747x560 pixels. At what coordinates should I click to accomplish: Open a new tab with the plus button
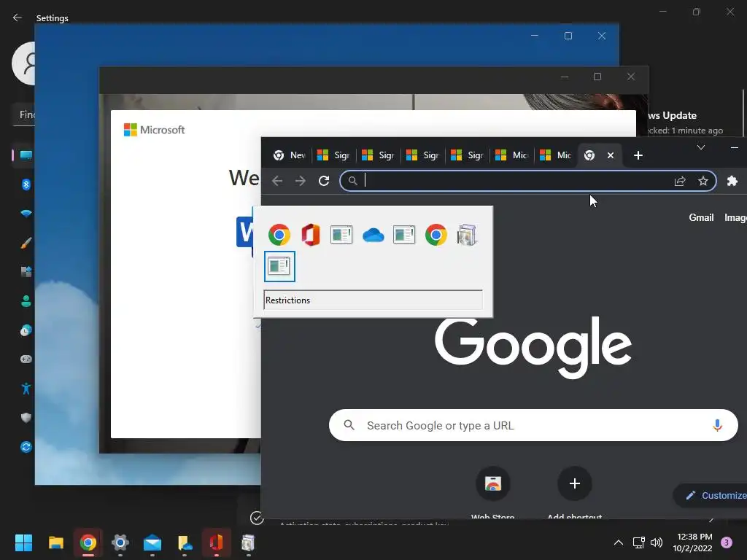coord(638,155)
